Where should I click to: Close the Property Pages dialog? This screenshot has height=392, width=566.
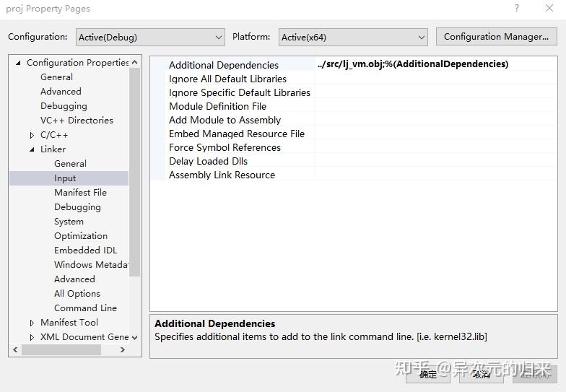(x=549, y=9)
